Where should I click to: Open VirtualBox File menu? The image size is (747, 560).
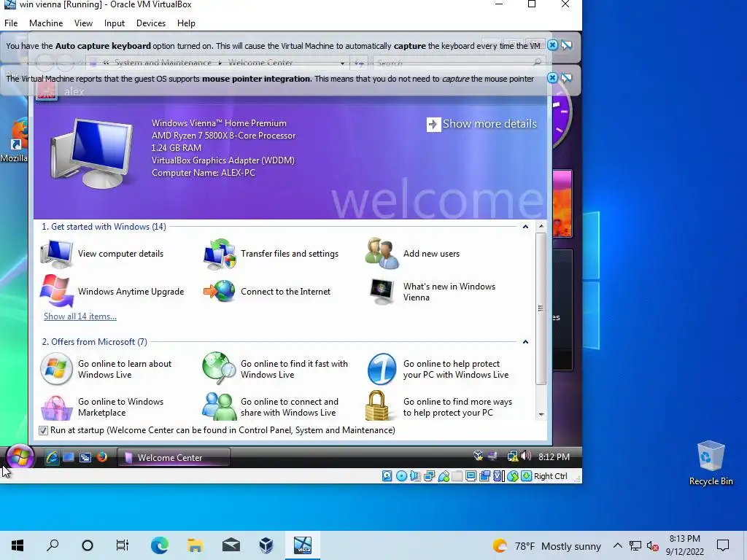click(11, 23)
